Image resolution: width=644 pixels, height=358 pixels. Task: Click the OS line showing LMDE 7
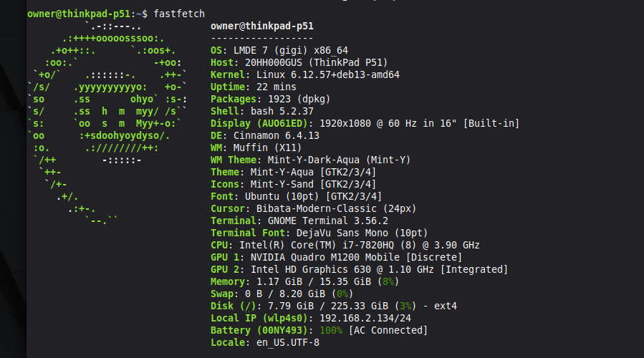click(279, 50)
